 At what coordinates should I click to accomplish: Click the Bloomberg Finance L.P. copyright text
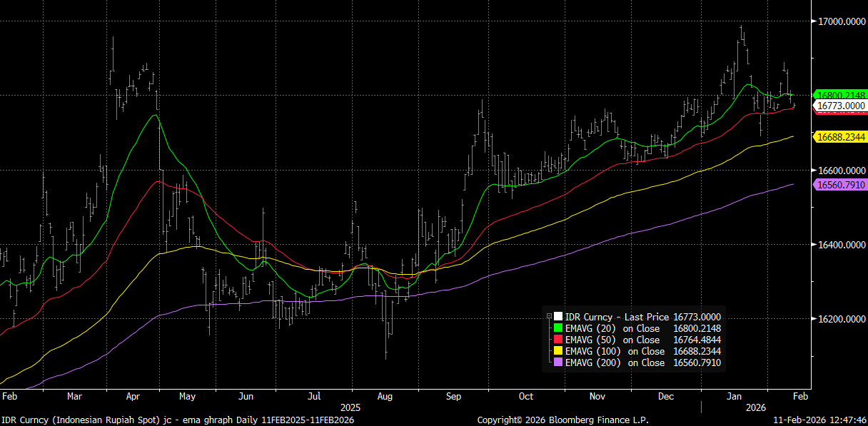click(553, 420)
